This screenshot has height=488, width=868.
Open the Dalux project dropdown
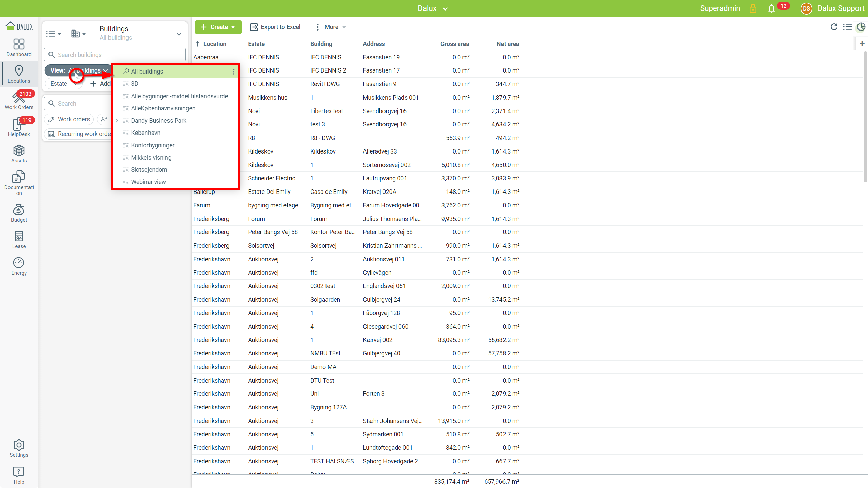click(433, 8)
